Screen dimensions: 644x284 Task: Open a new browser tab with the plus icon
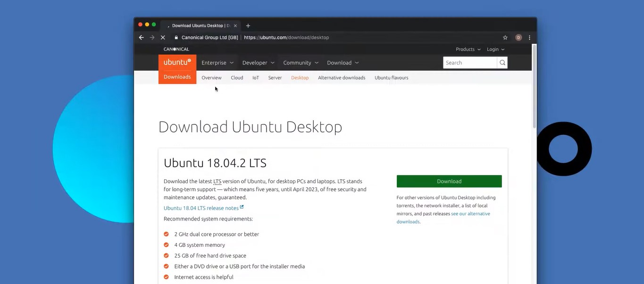pyautogui.click(x=248, y=25)
